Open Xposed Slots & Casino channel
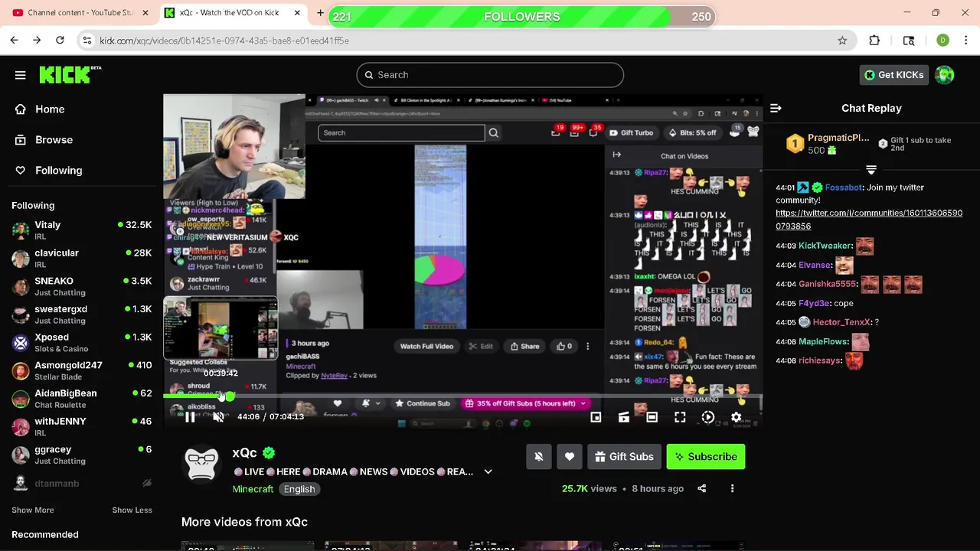Screen dimensions: 980x551 point(81,343)
